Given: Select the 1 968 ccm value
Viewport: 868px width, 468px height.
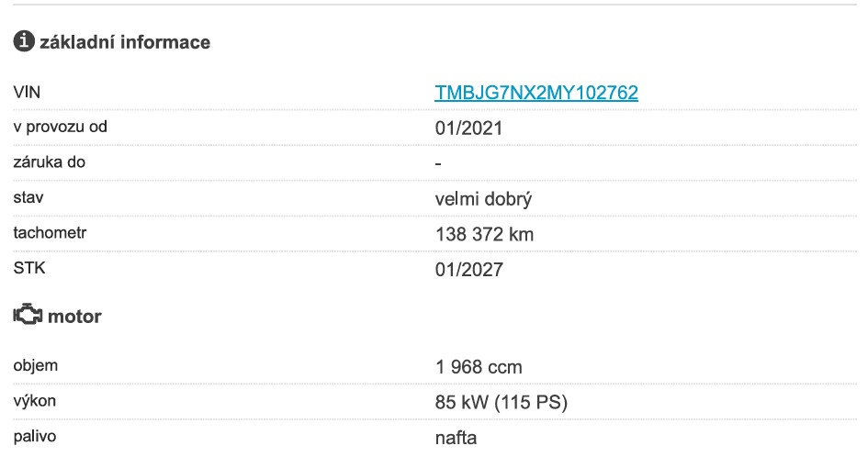Looking at the screenshot, I should click(479, 367).
